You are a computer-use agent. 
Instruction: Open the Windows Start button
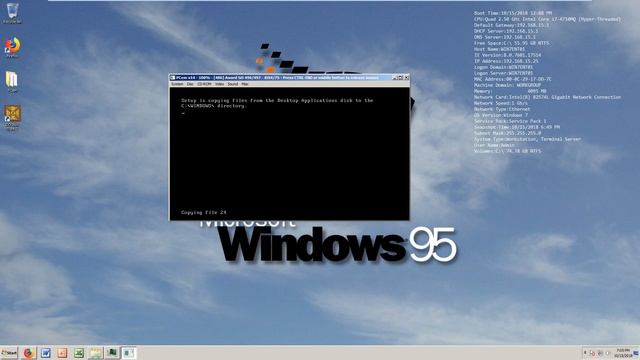tap(9, 353)
